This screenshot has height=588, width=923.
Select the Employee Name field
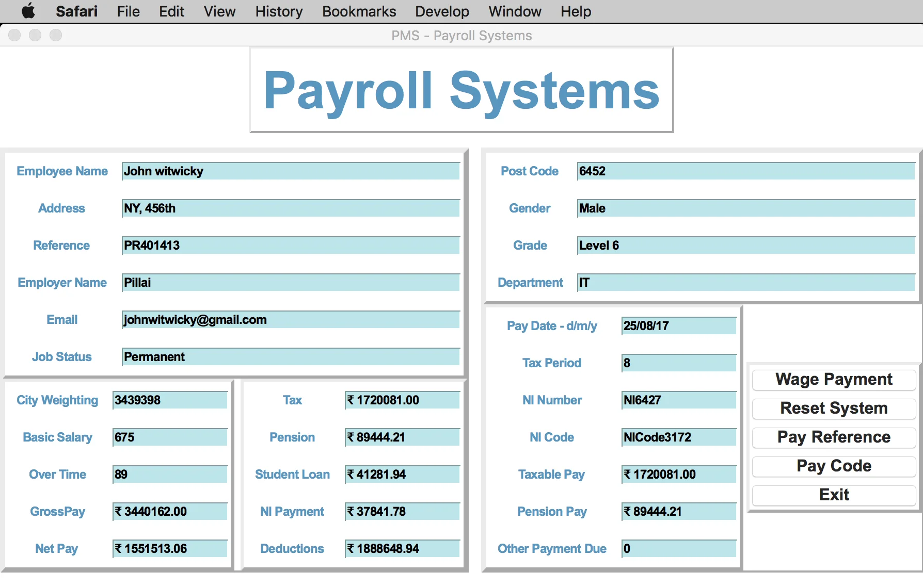click(x=291, y=171)
